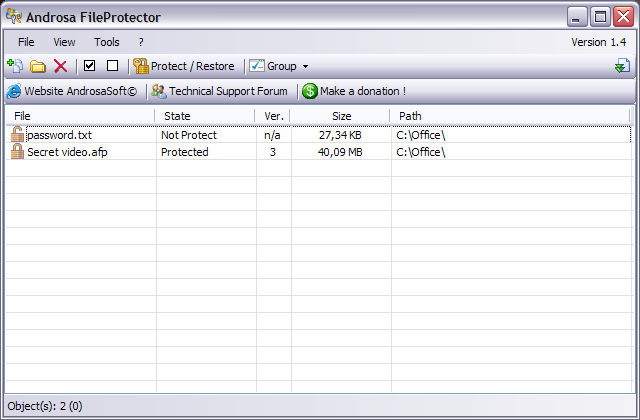
Task: Open the File menu
Action: [x=26, y=42]
